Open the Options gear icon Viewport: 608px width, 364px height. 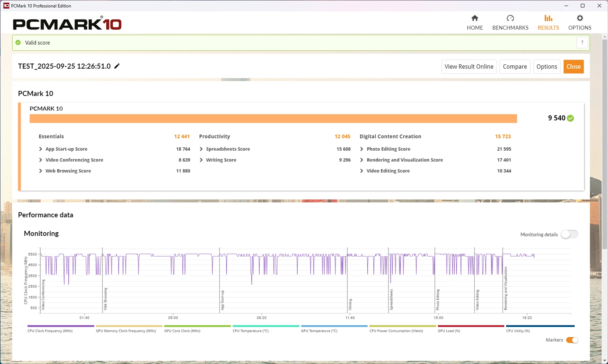[x=579, y=18]
